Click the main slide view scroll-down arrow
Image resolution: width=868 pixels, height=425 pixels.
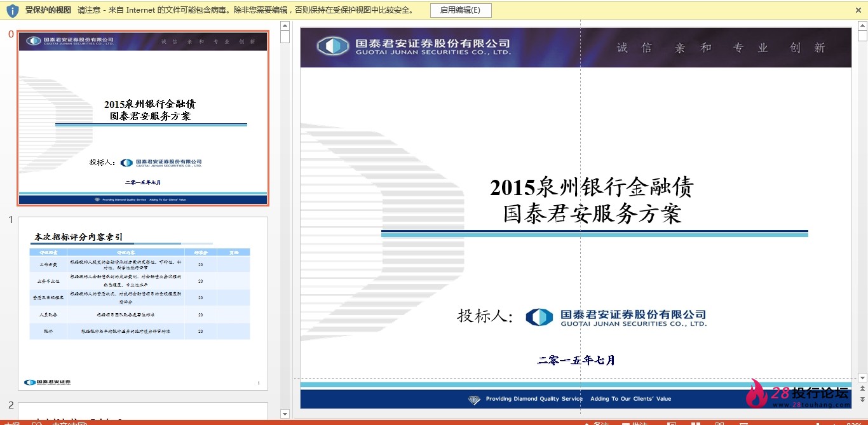coord(862,378)
